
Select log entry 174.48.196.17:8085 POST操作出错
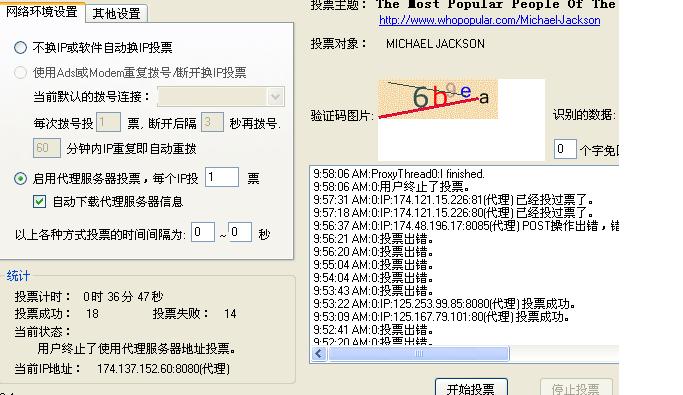tap(466, 226)
